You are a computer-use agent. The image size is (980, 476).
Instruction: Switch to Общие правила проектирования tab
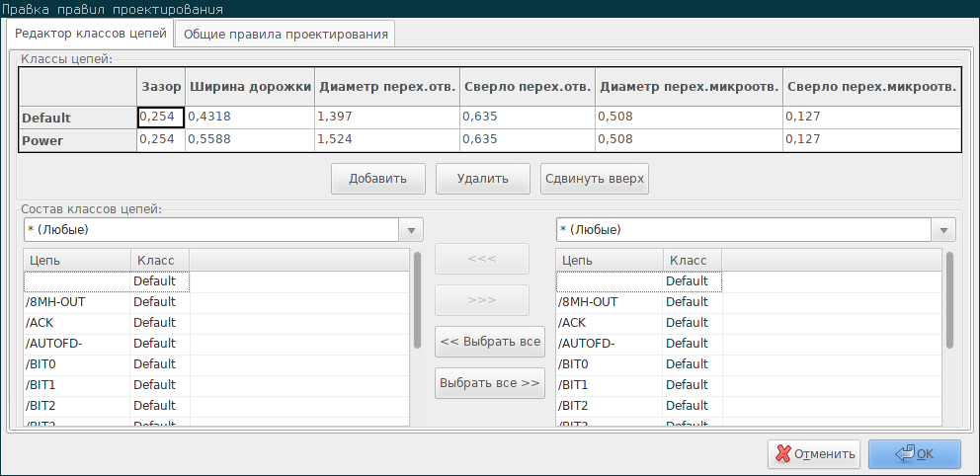click(285, 35)
